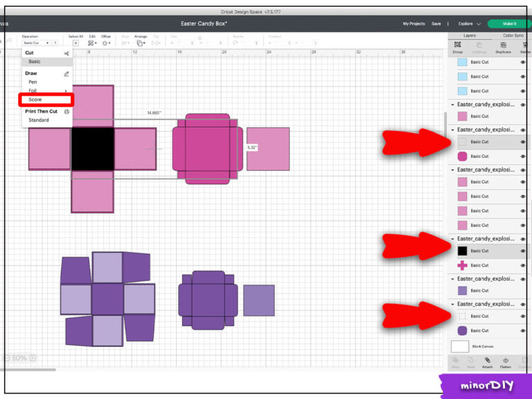Click the zoom in plus icon
Image resolution: width=532 pixels, height=399 pixels.
pyautogui.click(x=33, y=358)
